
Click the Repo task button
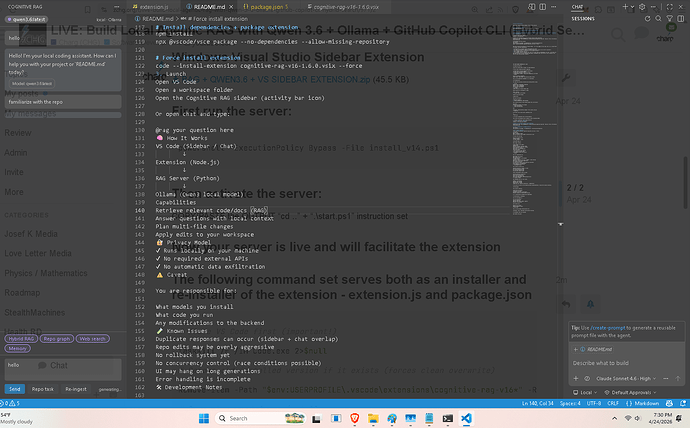43,389
